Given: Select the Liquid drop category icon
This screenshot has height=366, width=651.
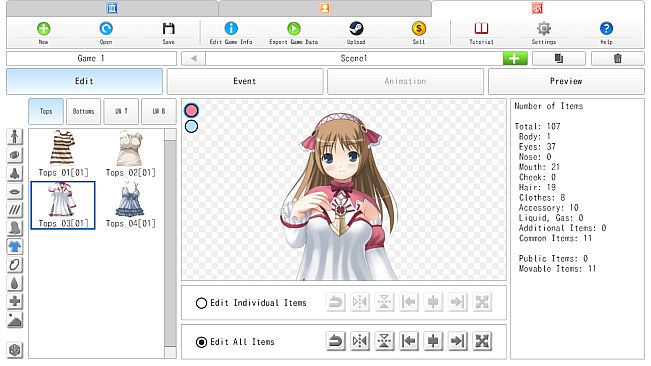Looking at the screenshot, I should point(15,283).
